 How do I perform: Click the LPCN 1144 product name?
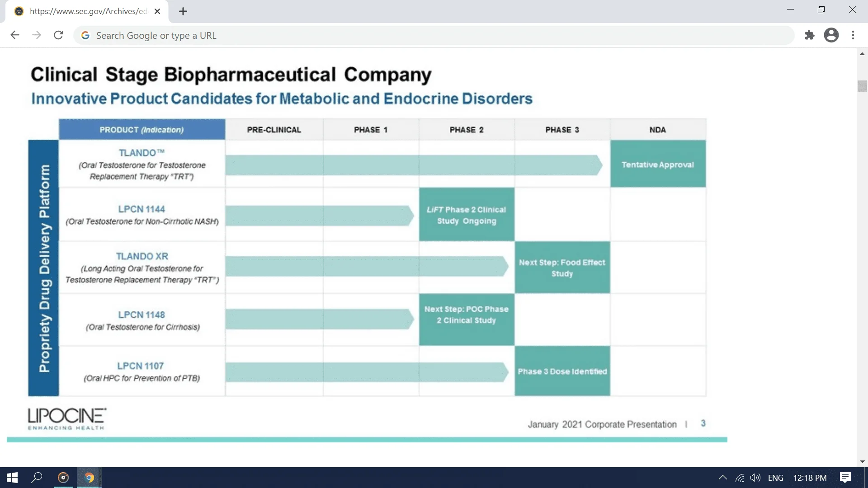click(142, 209)
